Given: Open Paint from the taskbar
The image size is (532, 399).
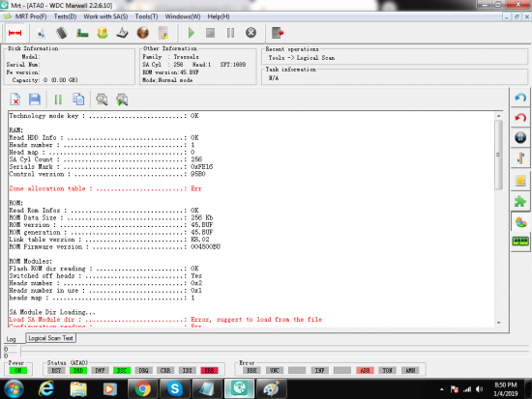Looking at the screenshot, I should coord(272,388).
